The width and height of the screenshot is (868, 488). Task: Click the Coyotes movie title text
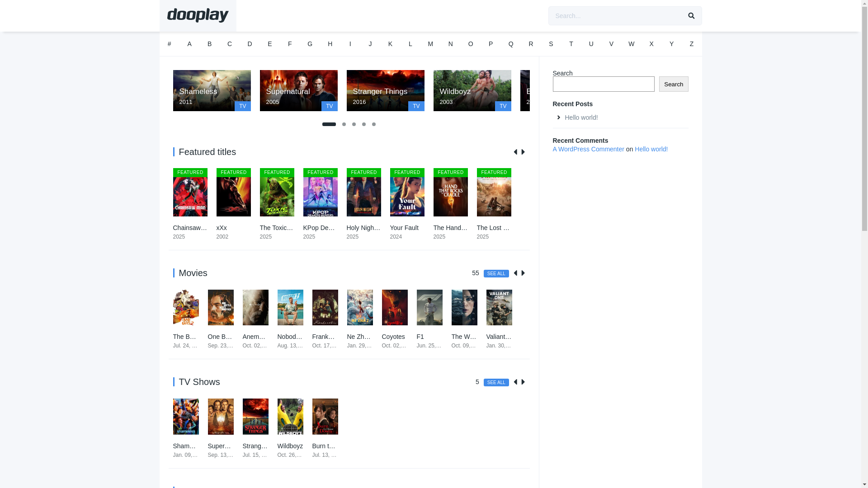coord(393,337)
